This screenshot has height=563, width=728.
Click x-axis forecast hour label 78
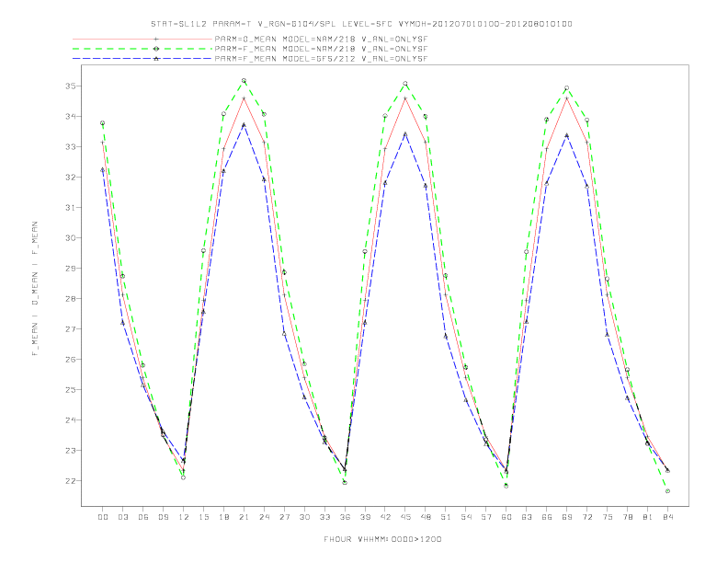click(627, 517)
